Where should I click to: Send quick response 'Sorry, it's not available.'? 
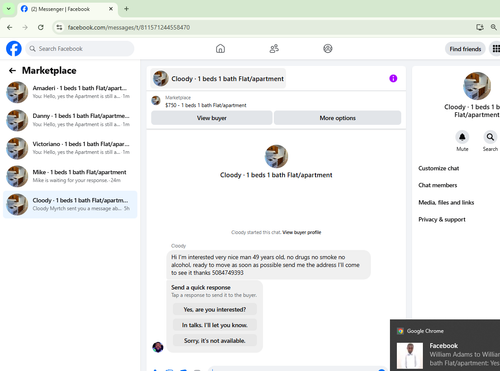215,340
